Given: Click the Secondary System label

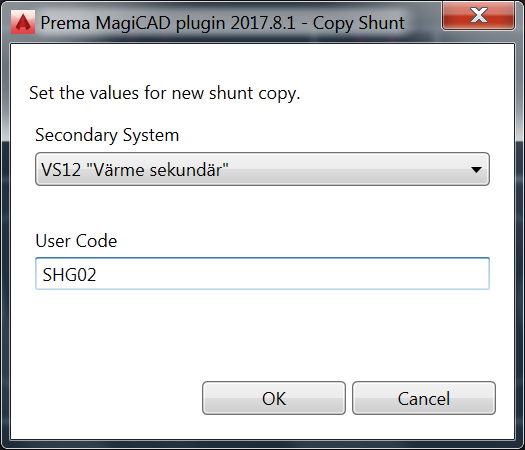Looking at the screenshot, I should pos(107,135).
